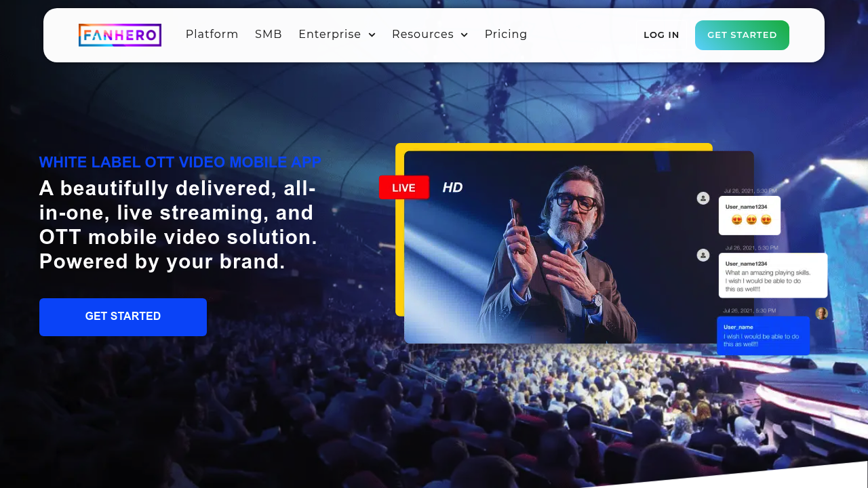
Task: View the Pricing page
Action: pos(506,35)
